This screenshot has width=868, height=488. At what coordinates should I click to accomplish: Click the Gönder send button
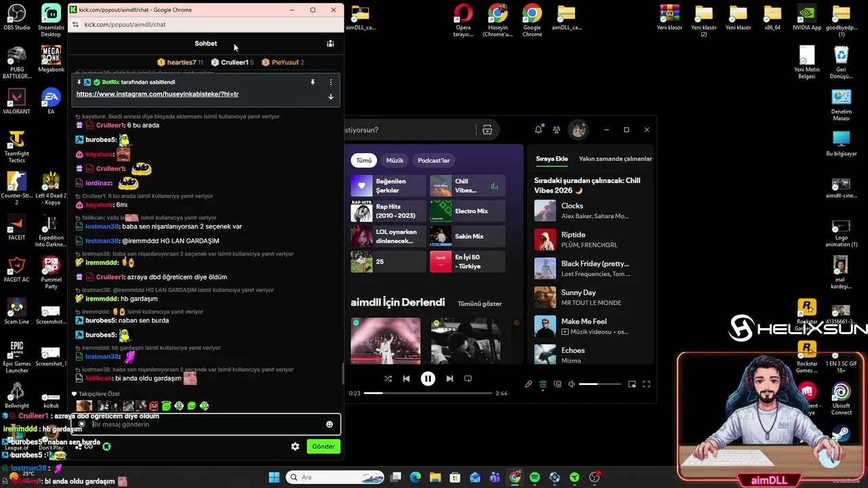323,446
